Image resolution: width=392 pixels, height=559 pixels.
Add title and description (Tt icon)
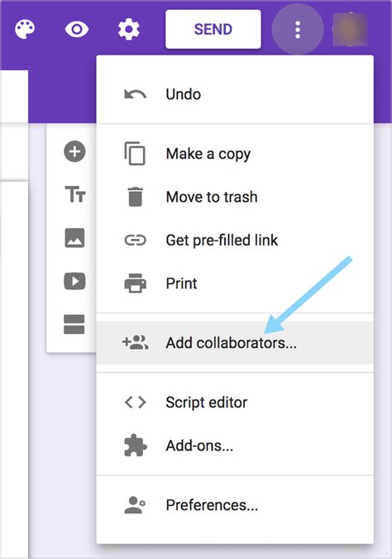click(75, 194)
